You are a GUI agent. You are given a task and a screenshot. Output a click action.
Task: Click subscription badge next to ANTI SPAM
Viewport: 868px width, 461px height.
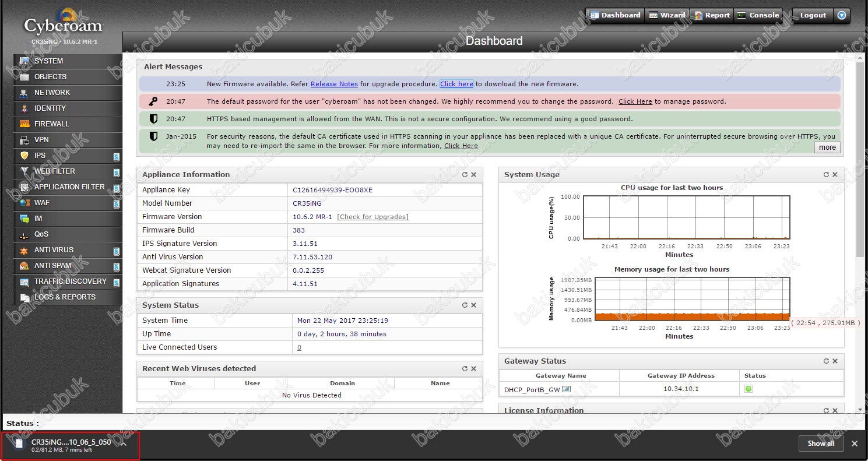click(x=117, y=267)
